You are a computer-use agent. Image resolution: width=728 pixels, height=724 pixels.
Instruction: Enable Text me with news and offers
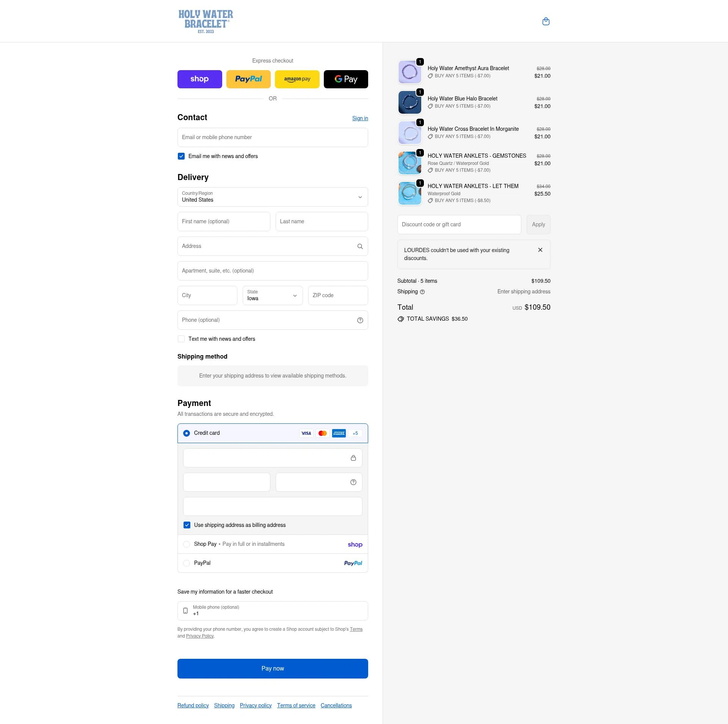[181, 338]
